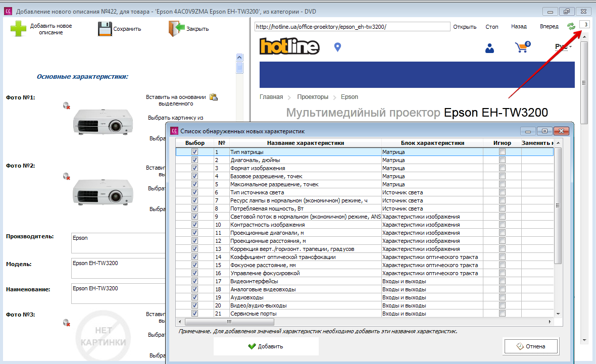Click Epson breadcrumb link

pos(350,97)
